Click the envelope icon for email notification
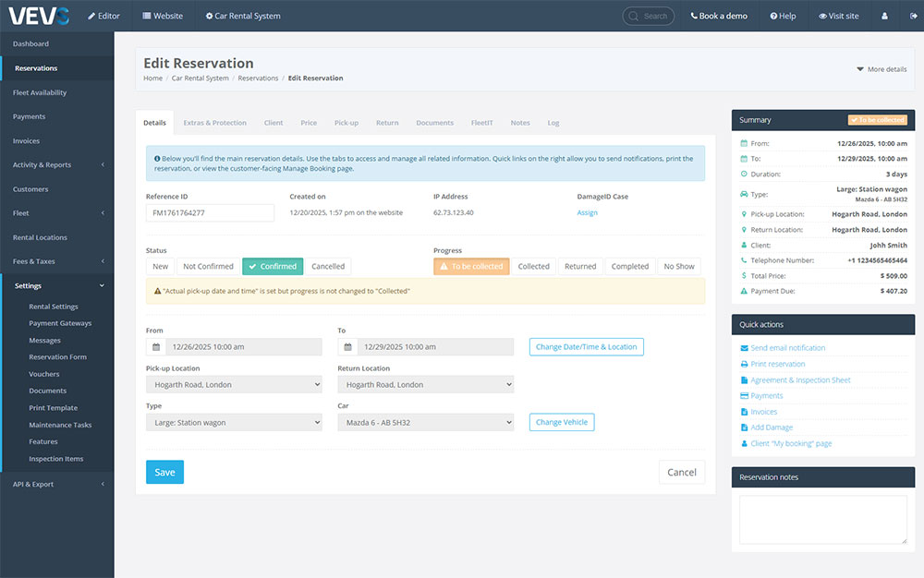The image size is (924, 578). click(744, 348)
